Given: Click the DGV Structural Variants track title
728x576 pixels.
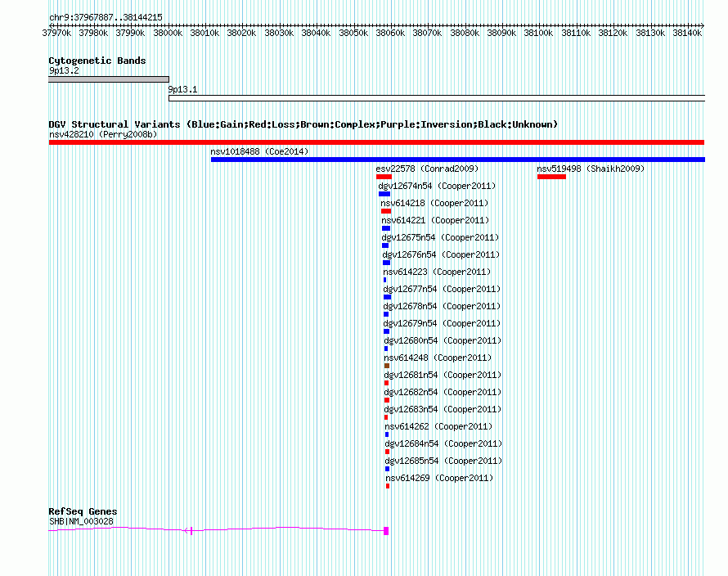Looking at the screenshot, I should click(x=303, y=124).
